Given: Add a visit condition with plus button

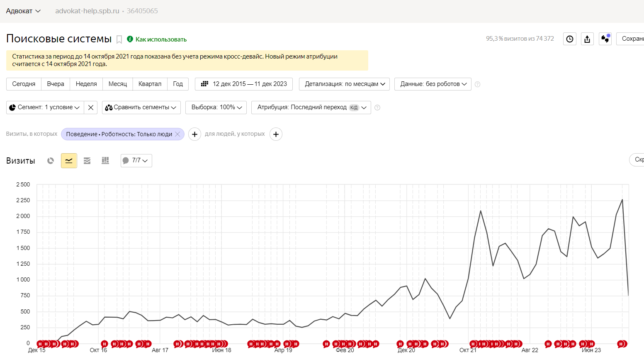Looking at the screenshot, I should click(x=194, y=134).
